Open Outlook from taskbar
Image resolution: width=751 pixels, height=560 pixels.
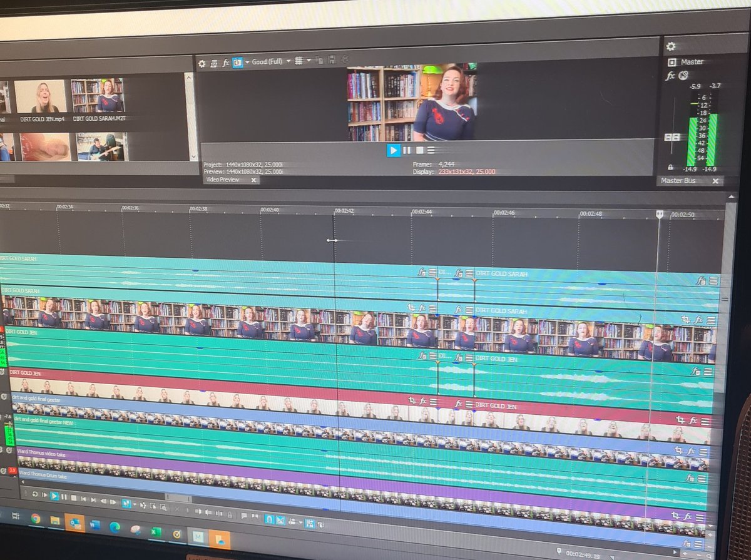[x=75, y=522]
